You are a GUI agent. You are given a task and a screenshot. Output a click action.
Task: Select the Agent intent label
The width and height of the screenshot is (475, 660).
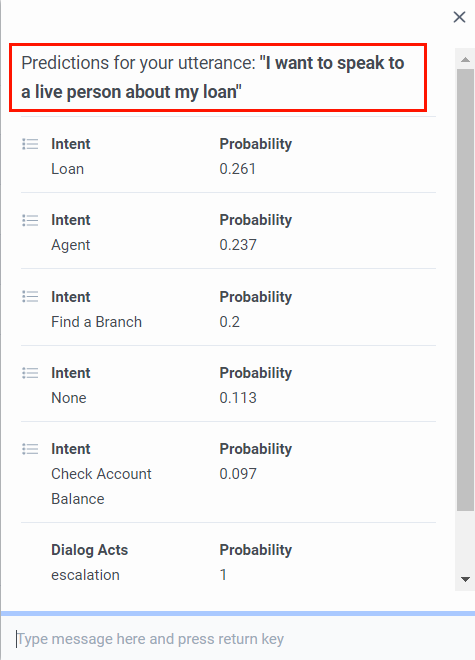71,245
